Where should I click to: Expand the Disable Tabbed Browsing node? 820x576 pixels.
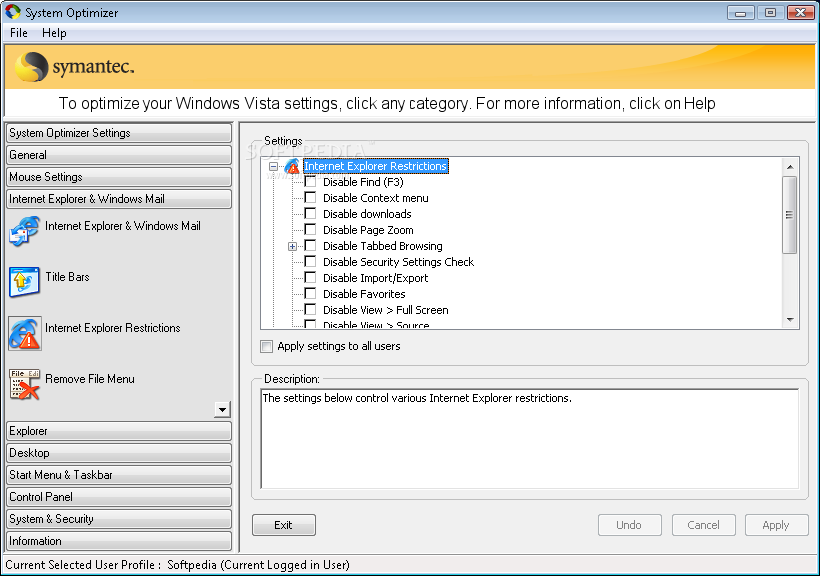click(292, 246)
